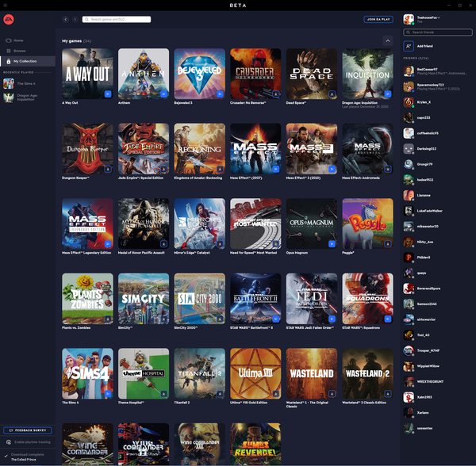Collapse the My games section chevron

click(x=388, y=40)
